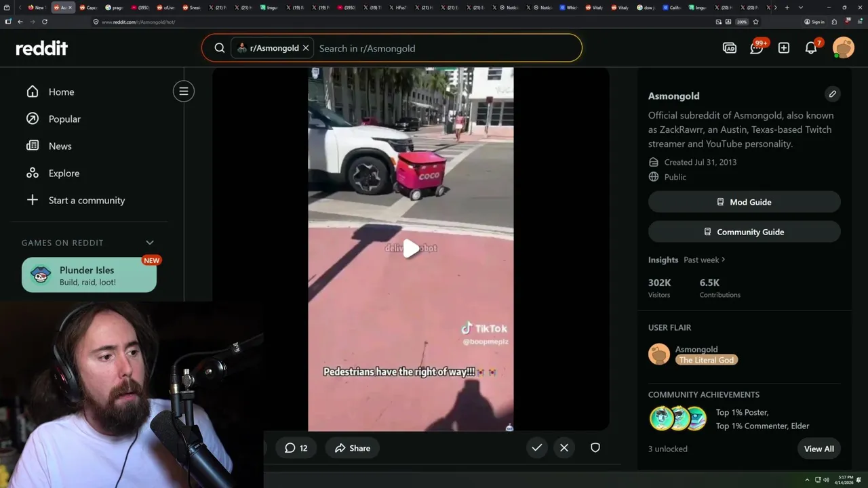Click The Literal God user flair
This screenshot has height=488, width=868.
[x=707, y=360]
